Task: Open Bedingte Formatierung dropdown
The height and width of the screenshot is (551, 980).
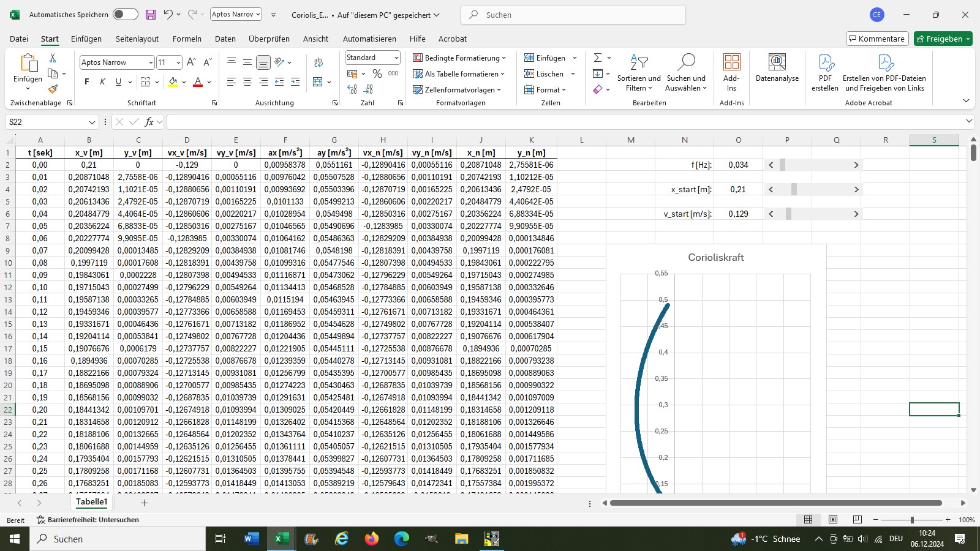Action: point(459,58)
